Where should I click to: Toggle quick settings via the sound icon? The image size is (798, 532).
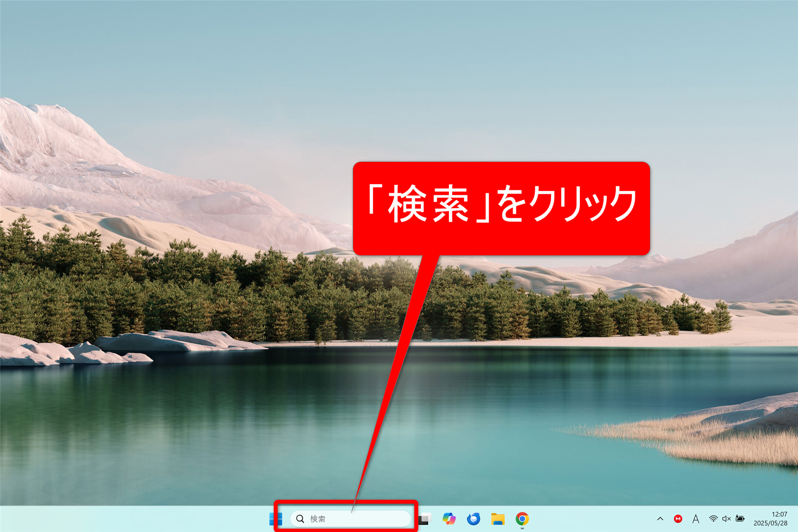[x=727, y=519]
